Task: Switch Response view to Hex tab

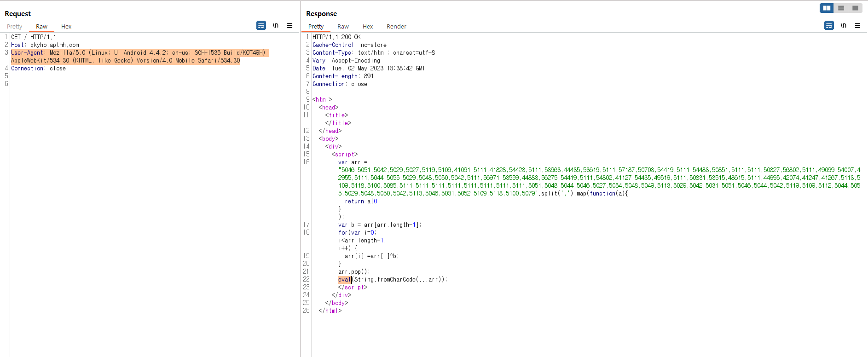Action: coord(368,27)
